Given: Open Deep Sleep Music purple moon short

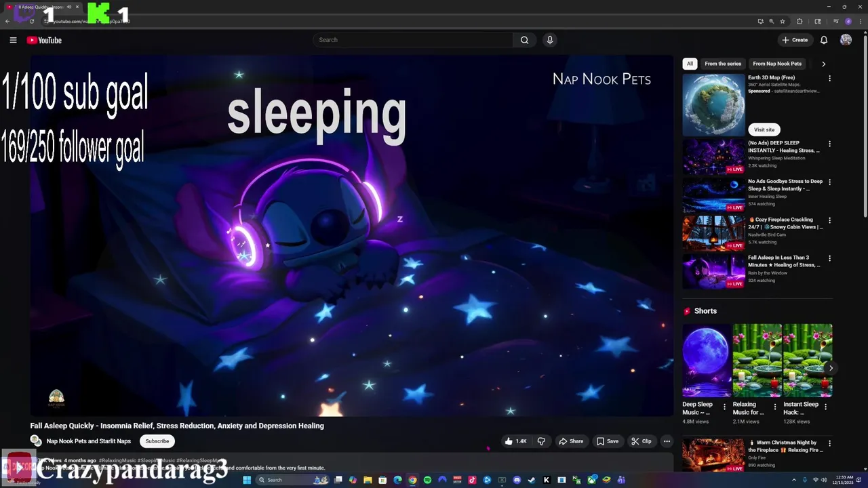Looking at the screenshot, I should point(707,360).
